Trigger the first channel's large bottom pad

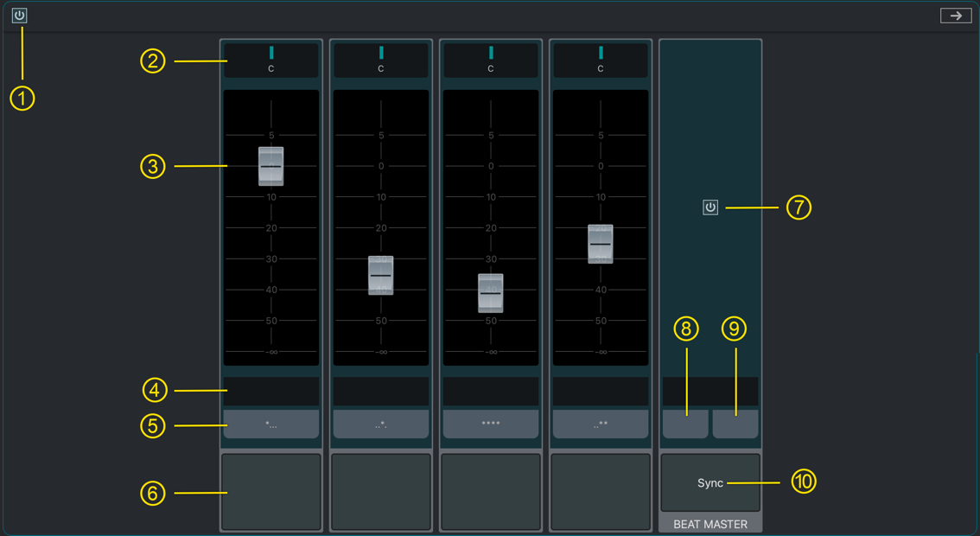click(271, 491)
